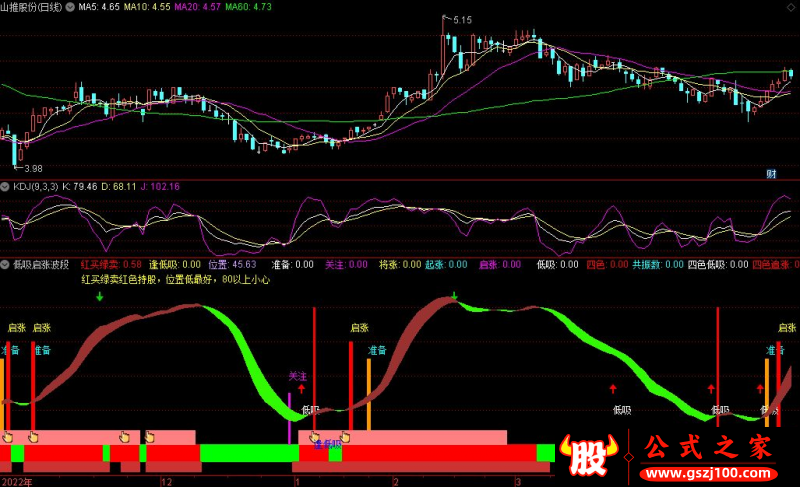The height and width of the screenshot is (487, 800).
Task: Click the 位置: 45.63 value
Action: [232, 265]
